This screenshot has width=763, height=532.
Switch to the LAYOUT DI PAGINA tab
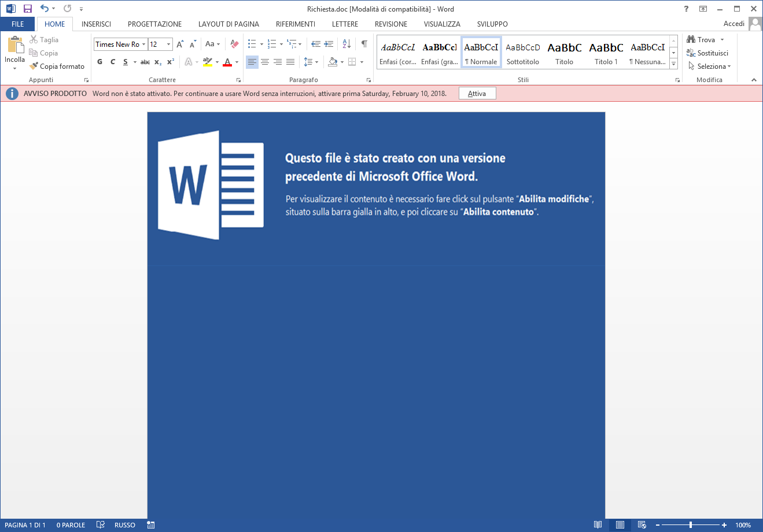(228, 24)
